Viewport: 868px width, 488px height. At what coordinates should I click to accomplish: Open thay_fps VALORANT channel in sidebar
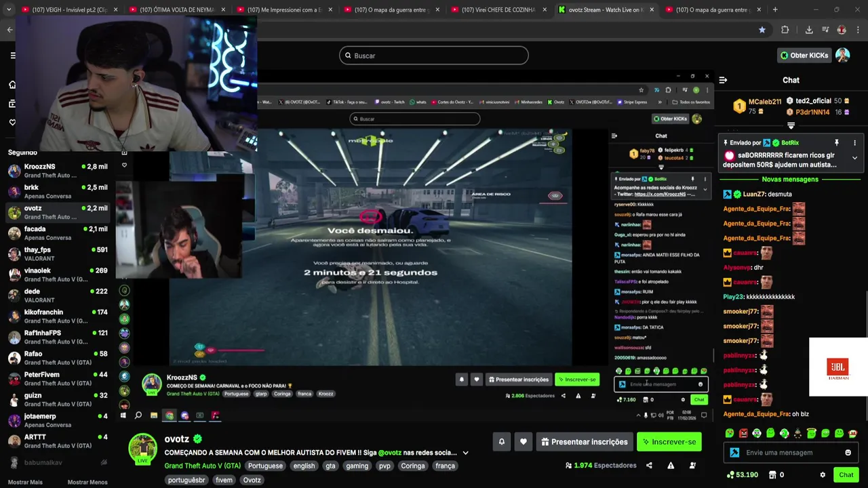[x=58, y=254]
